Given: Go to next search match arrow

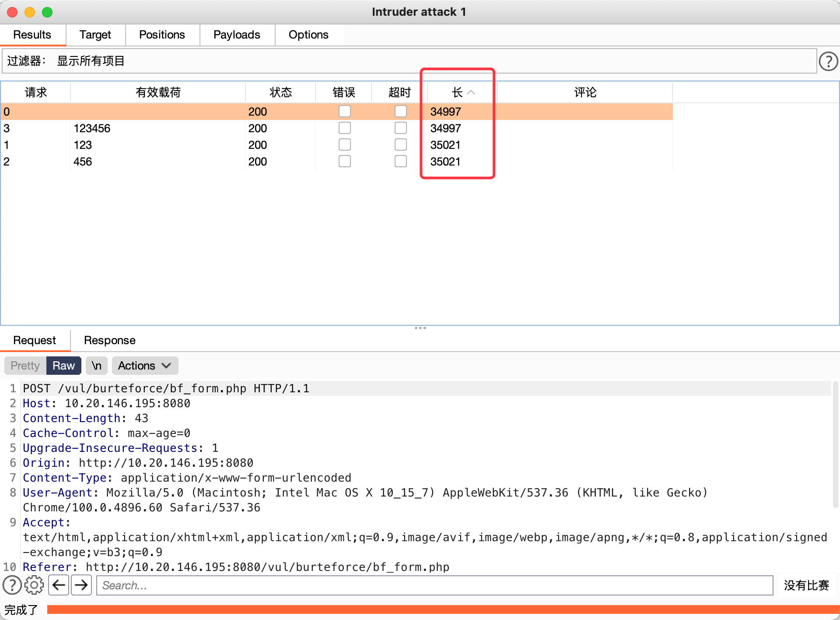Looking at the screenshot, I should [81, 585].
